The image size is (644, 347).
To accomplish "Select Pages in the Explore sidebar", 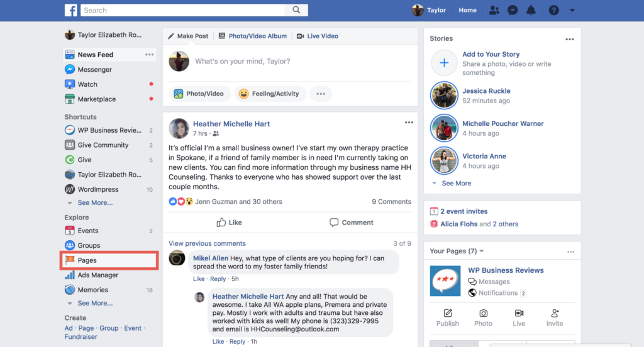I will pyautogui.click(x=109, y=260).
